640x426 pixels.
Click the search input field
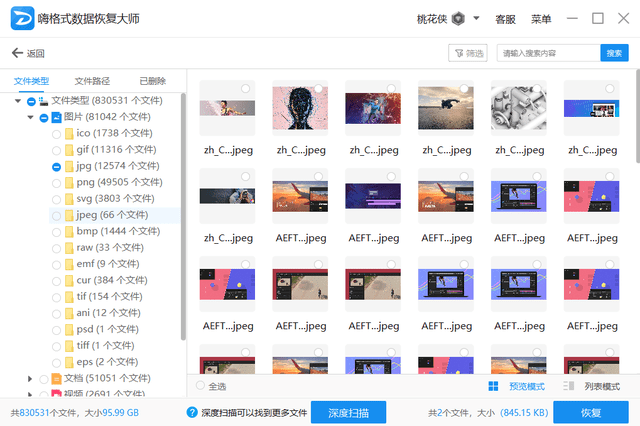[548, 53]
